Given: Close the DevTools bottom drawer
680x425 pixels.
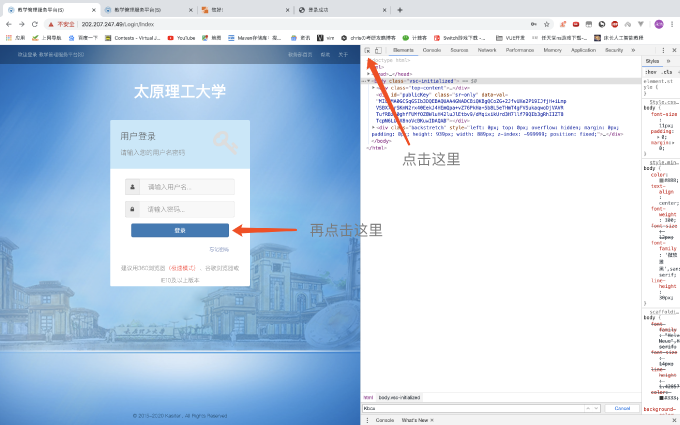Looking at the screenshot, I should pos(674,420).
